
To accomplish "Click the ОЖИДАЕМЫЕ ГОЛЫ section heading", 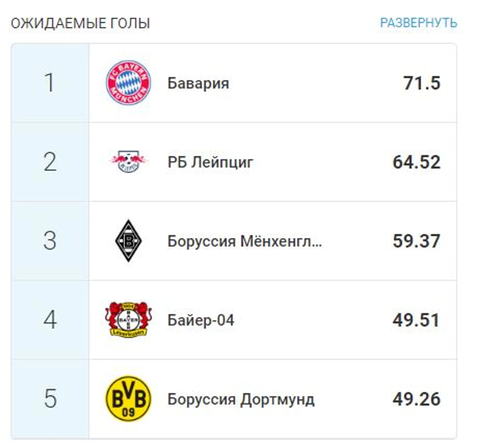I will tap(80, 23).
